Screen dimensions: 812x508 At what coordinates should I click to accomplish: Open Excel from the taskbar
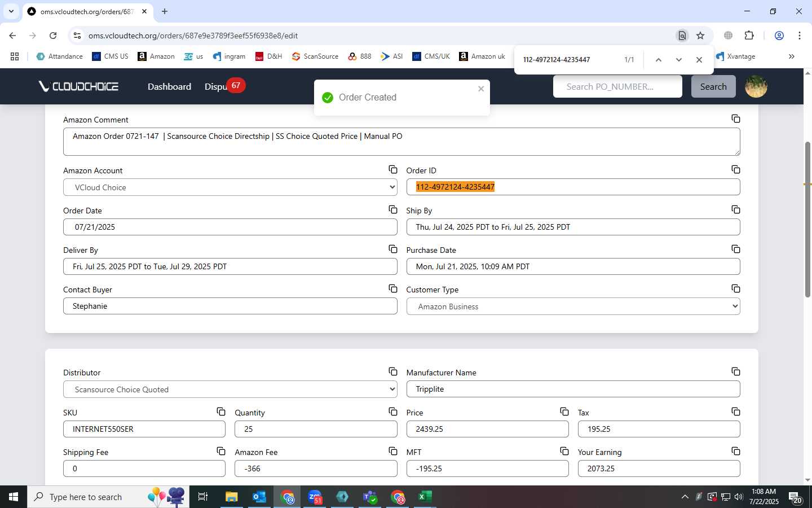point(425,497)
